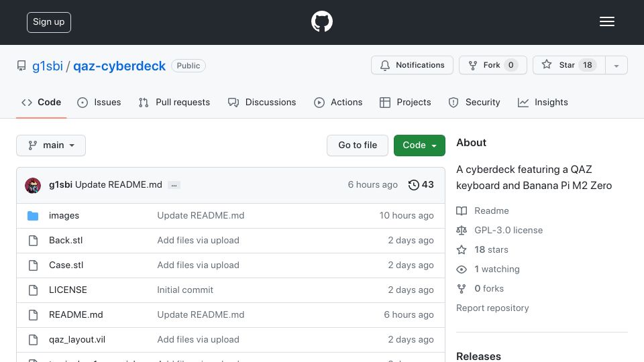Open the Pull requests tab
This screenshot has height=362, width=644.
[174, 102]
